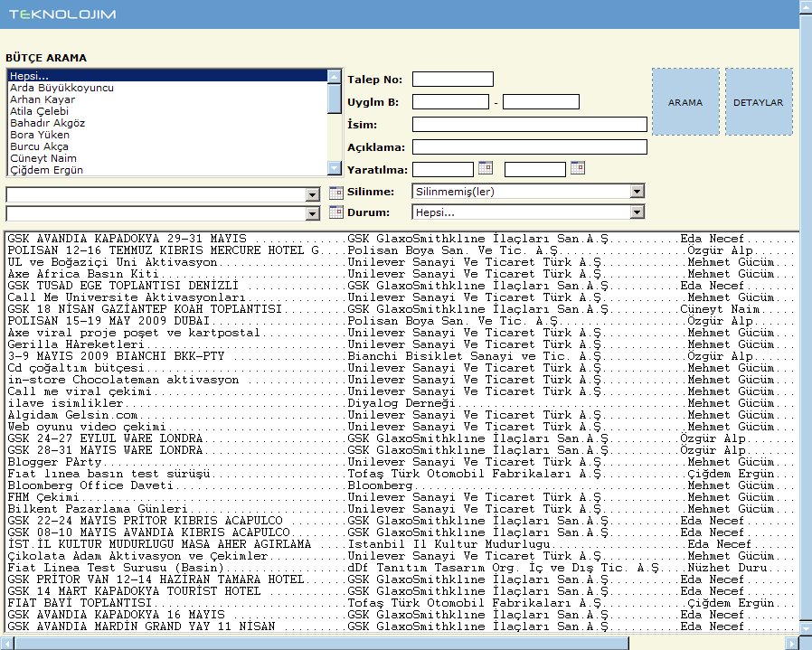812x650 pixels.
Task: Click results horizontal scroll right arrow
Action: [x=792, y=644]
